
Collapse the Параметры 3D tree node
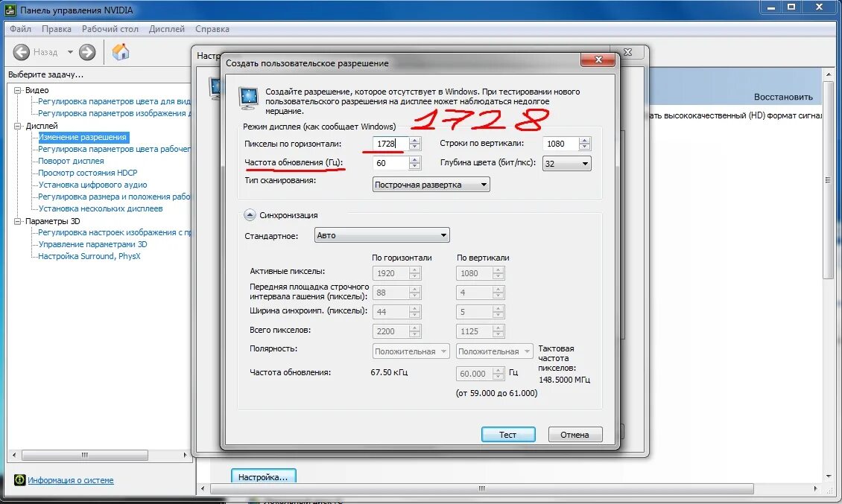pyautogui.click(x=17, y=221)
